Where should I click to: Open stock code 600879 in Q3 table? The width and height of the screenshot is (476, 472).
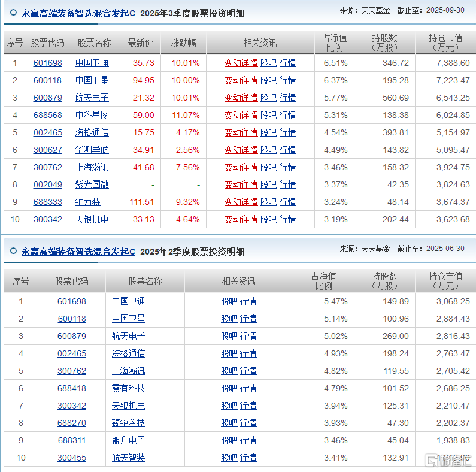(48, 98)
